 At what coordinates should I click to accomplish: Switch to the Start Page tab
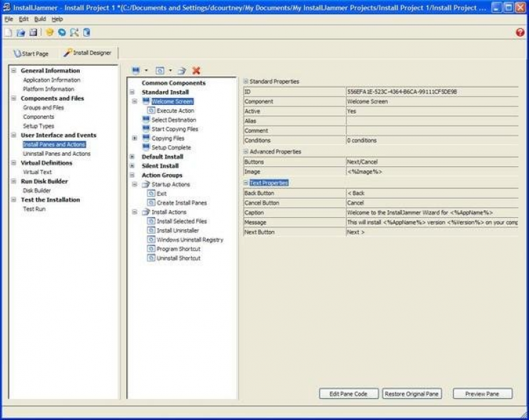[31, 54]
